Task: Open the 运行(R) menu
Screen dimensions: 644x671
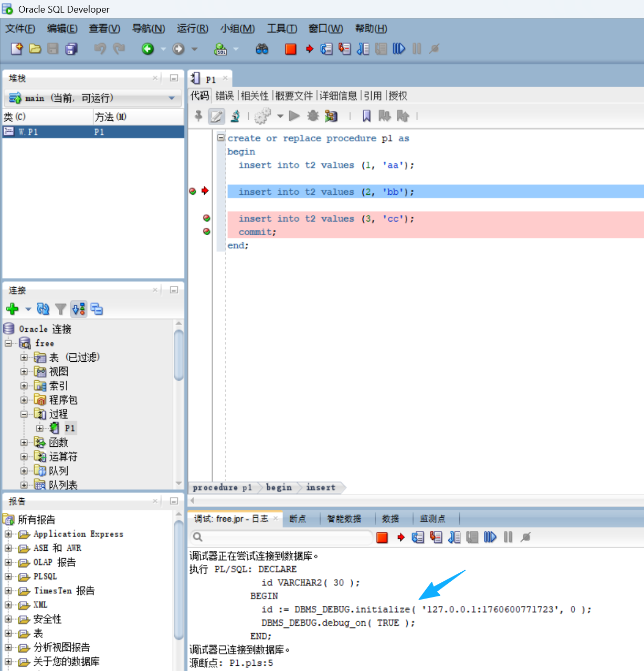Action: (x=193, y=28)
